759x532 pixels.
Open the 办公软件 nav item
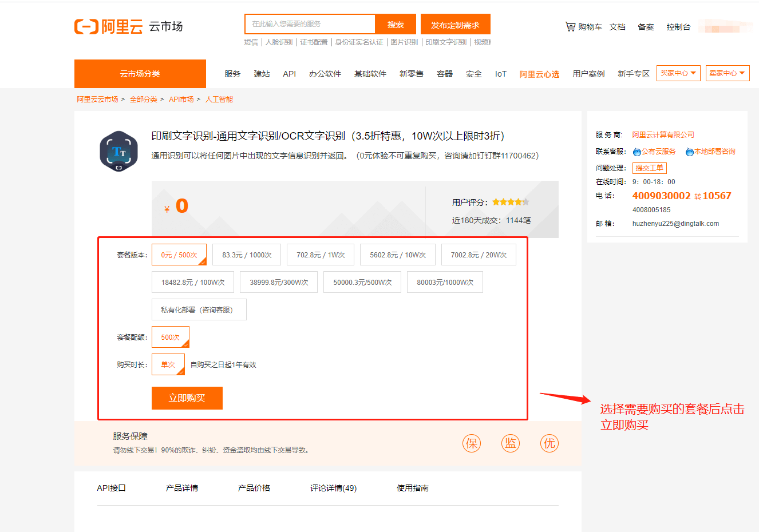(325, 74)
